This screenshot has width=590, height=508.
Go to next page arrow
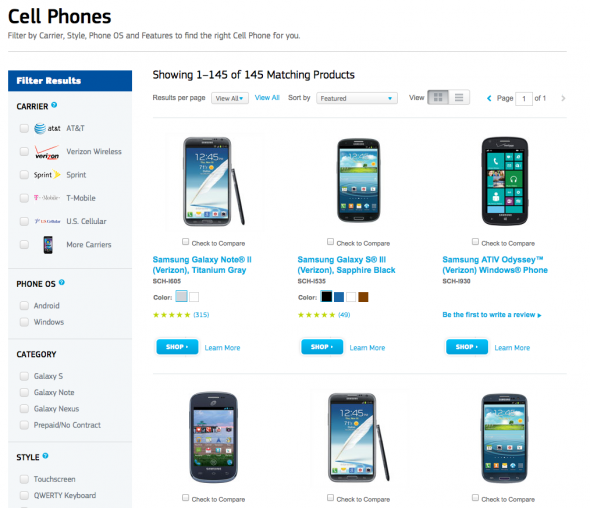(563, 98)
